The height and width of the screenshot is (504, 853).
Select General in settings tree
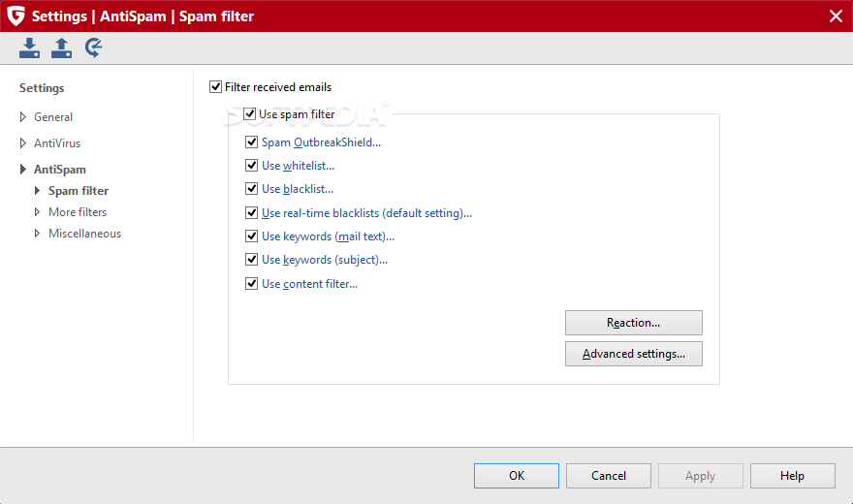click(53, 117)
